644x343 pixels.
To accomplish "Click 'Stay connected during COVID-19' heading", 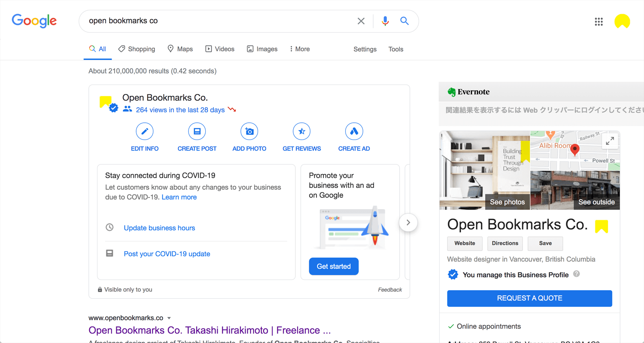I will [160, 176].
